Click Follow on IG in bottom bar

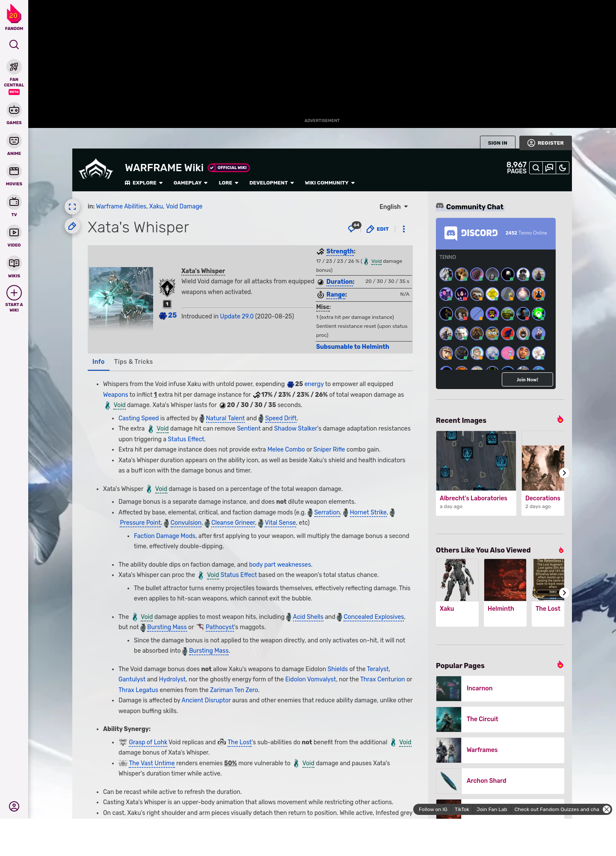pyautogui.click(x=433, y=809)
